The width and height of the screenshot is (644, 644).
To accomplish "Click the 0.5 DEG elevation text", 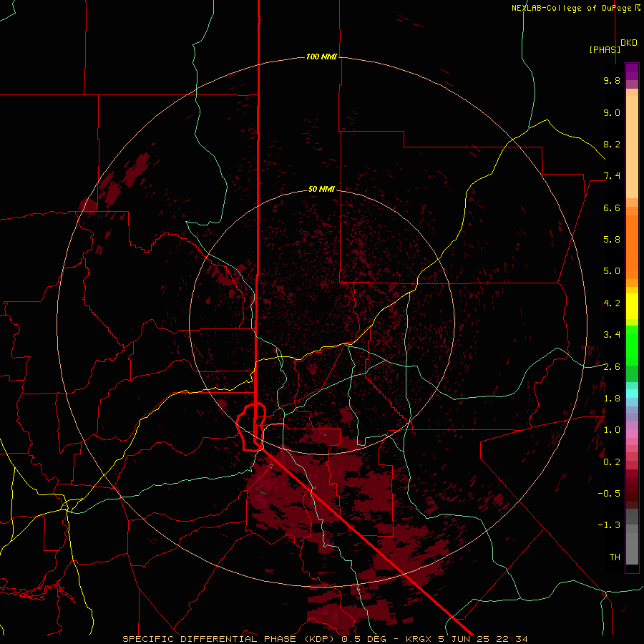I will click(x=365, y=639).
